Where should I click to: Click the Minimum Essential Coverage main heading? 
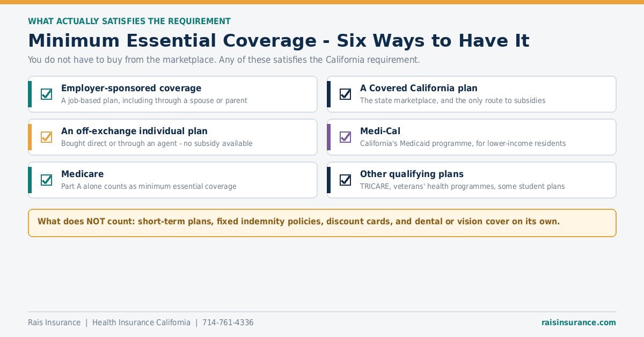click(x=279, y=41)
